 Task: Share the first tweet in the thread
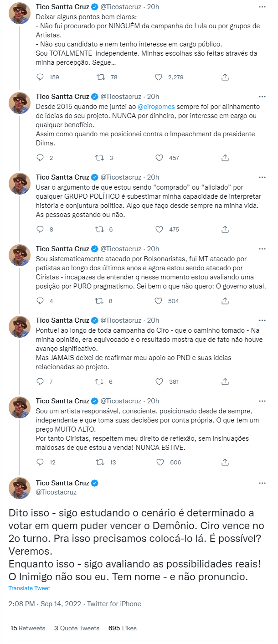click(225, 77)
